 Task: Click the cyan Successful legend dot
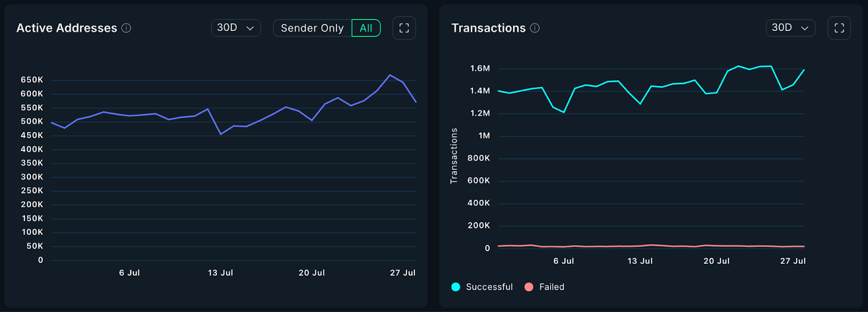click(456, 287)
